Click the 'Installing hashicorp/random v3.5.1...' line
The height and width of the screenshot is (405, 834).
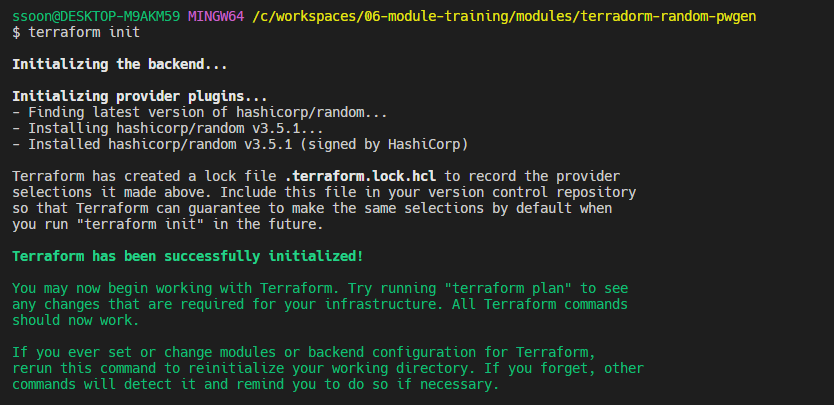tap(168, 128)
